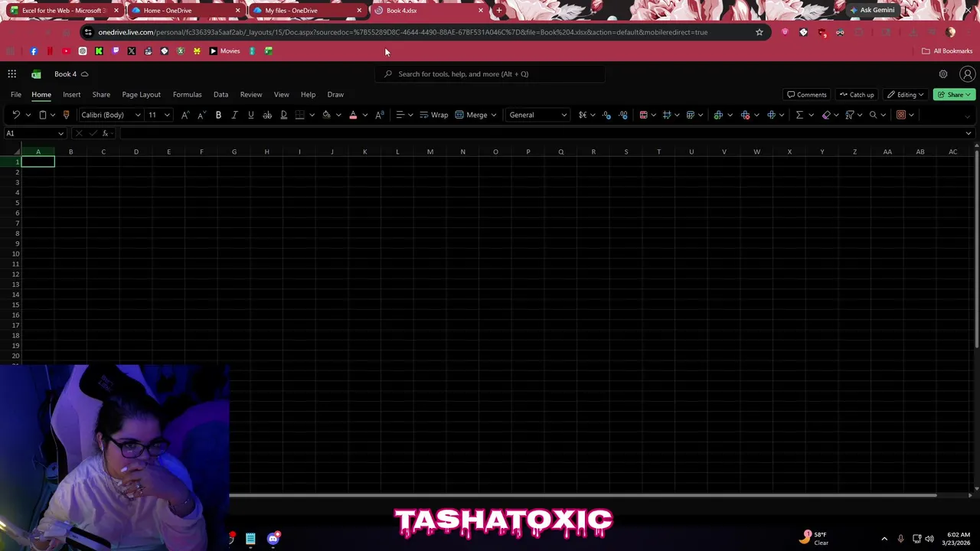Click the Comments button

click(x=807, y=95)
